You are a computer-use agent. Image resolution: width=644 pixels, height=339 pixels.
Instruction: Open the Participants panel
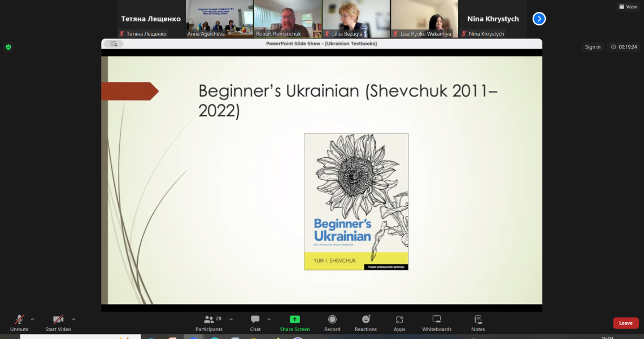(209, 323)
